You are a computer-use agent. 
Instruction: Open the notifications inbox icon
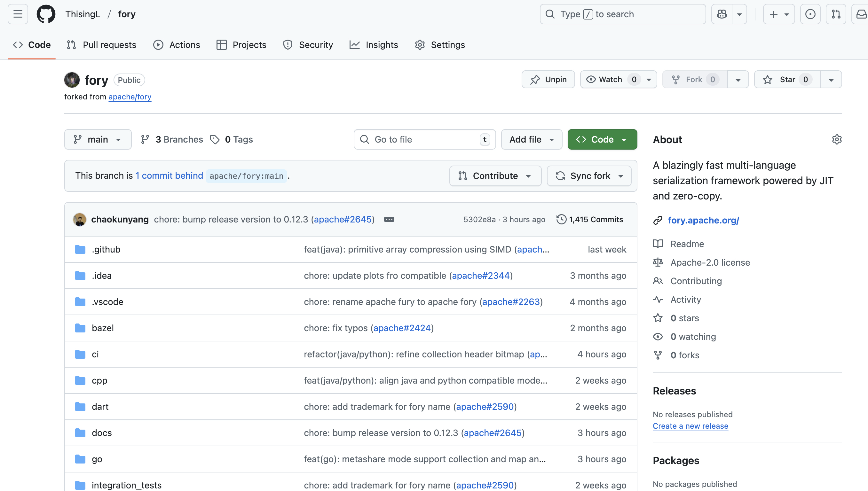click(861, 14)
